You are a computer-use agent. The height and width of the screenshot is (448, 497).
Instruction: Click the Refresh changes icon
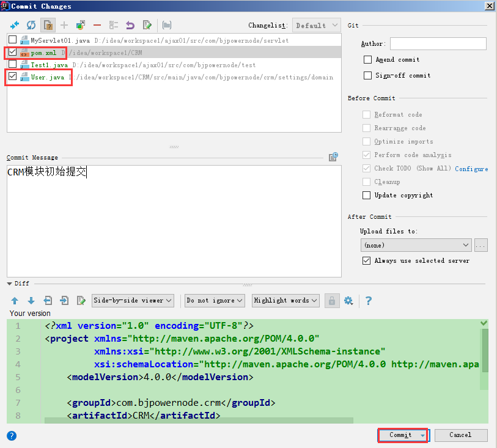coord(31,25)
